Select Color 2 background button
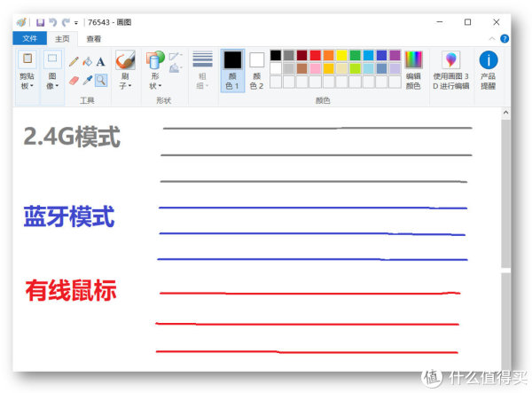This screenshot has height=393, width=532. point(257,71)
